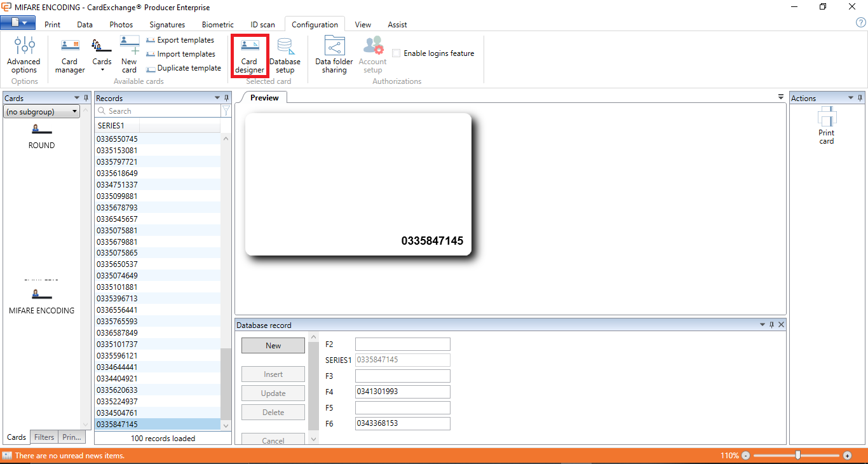The height and width of the screenshot is (464, 868).
Task: Click the F2 input field
Action: click(403, 344)
